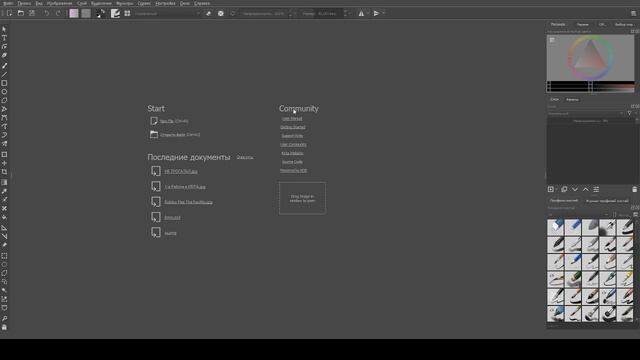Viewport: 640px width, 360px height.
Task: Toggle eraser mode in toolbar
Action: pyautogui.click(x=209, y=13)
